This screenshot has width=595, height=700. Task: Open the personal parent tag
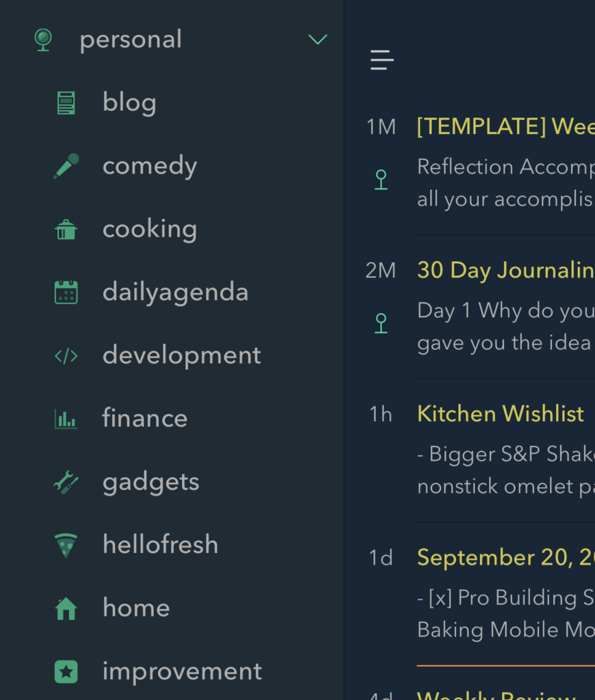(131, 39)
